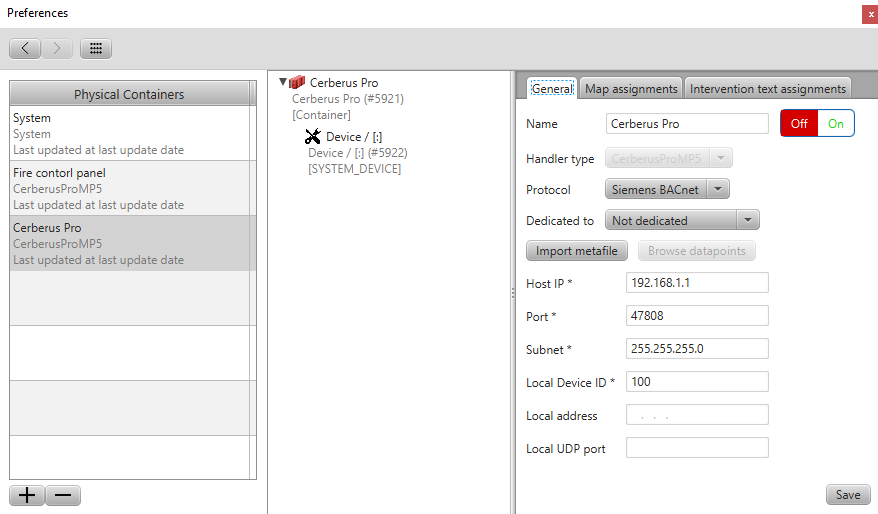Switch to Map assignments tab
Image resolution: width=878 pixels, height=514 pixels.
coord(631,89)
